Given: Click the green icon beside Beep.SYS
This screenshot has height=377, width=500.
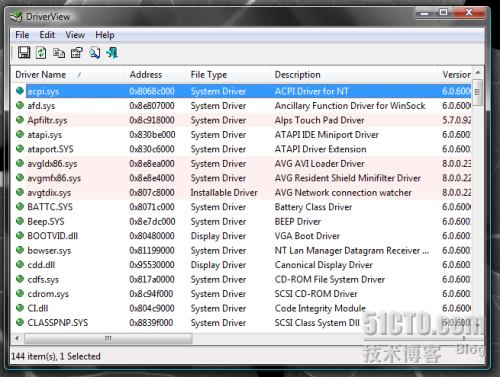Looking at the screenshot, I should click(20, 221).
